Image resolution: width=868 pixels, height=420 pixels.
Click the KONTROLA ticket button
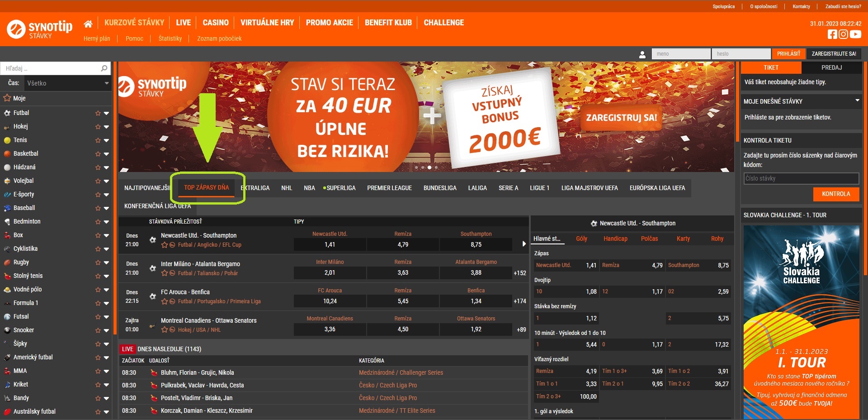(836, 194)
